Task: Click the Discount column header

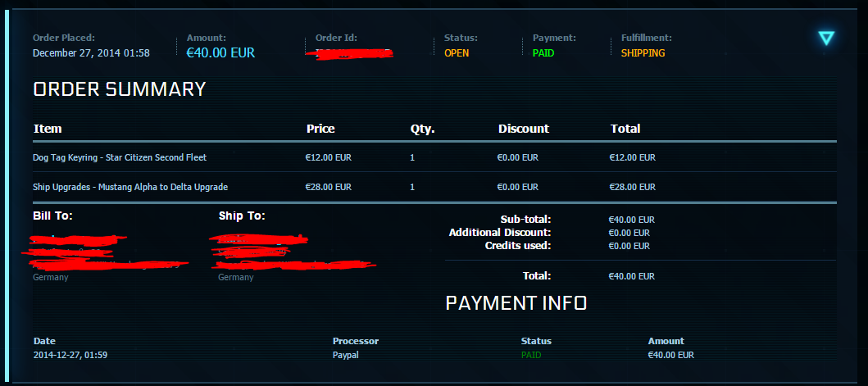Action: pyautogui.click(x=523, y=129)
